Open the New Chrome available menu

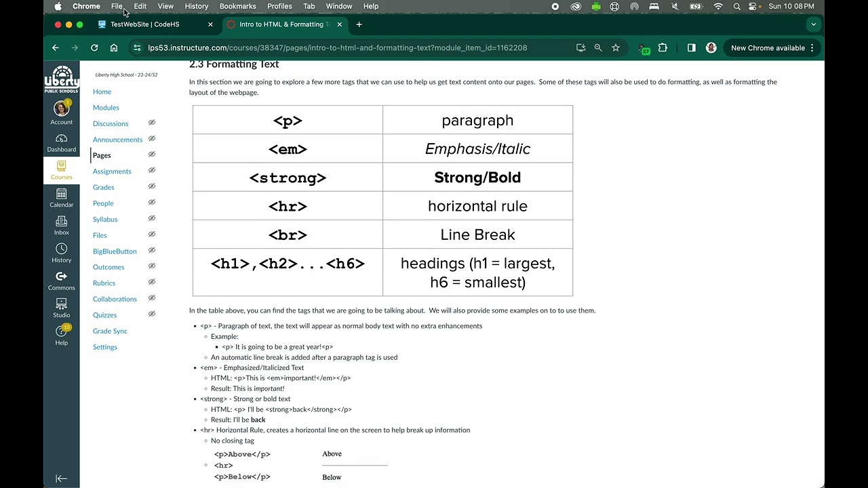point(772,48)
